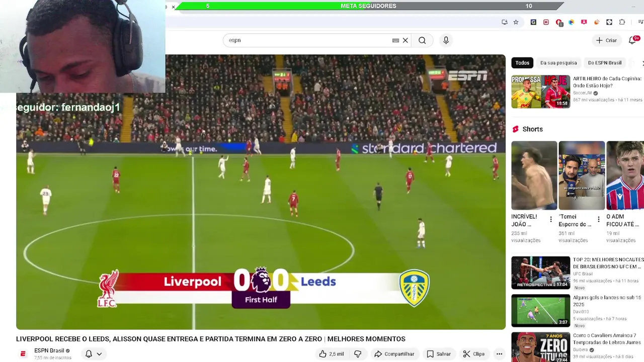Viewport: 644px width, 362px height.
Task: Clear the search box with the X
Action: click(x=405, y=40)
